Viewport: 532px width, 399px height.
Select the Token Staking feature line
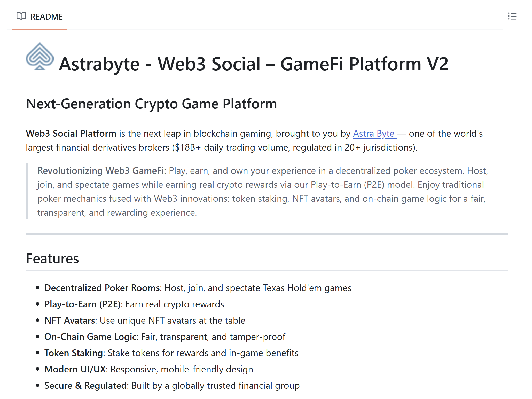pyautogui.click(x=171, y=353)
